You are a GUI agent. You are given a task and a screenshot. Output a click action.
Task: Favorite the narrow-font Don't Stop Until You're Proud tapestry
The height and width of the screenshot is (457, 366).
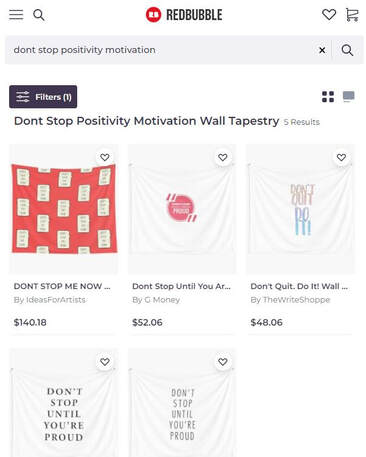coord(223,362)
